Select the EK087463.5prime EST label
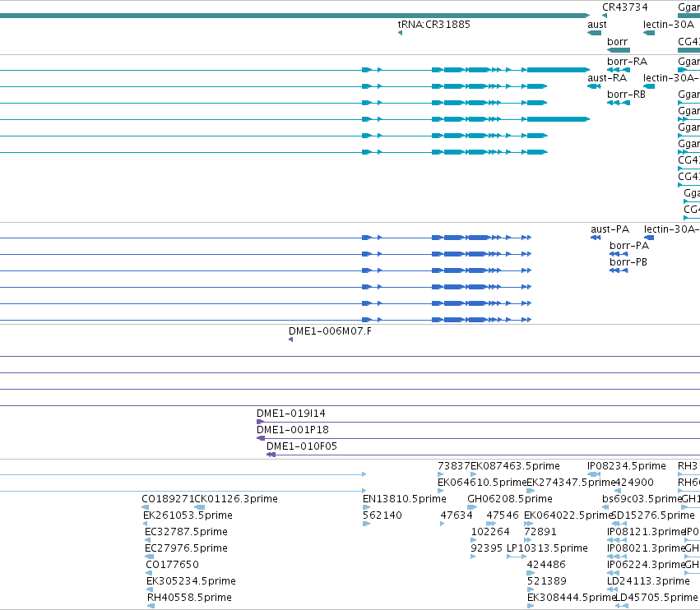Viewport: 700px width, 610px height. (515, 466)
